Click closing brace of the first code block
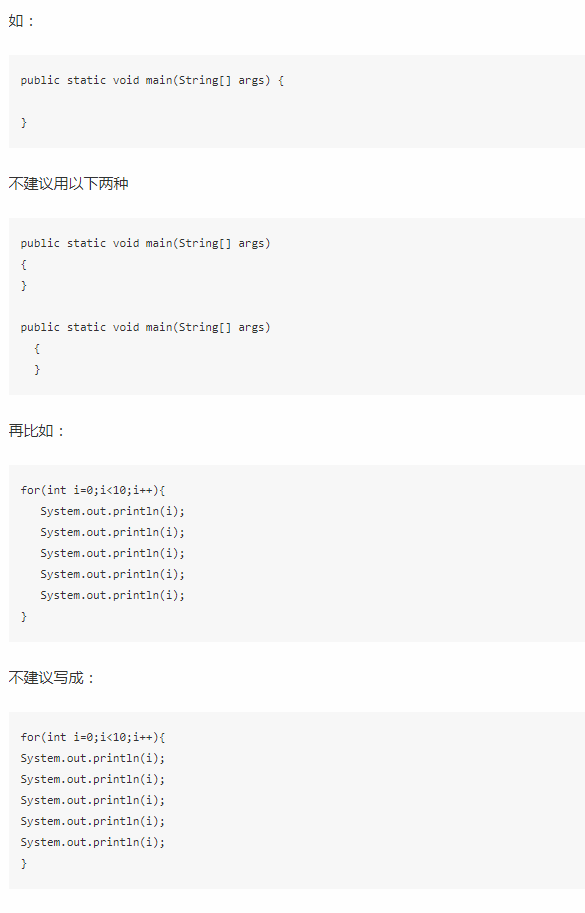The image size is (585, 913). [24, 122]
